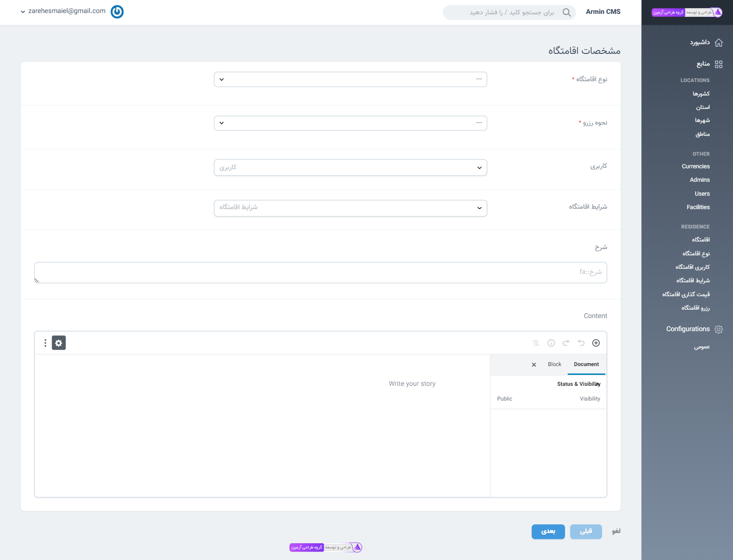The image size is (733, 560).
Task: Open the نوع اقامتگاه dropdown
Action: point(350,80)
